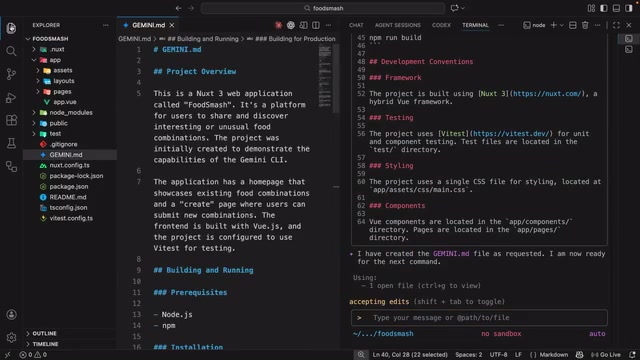Switch to the CHAT panel tab
This screenshot has width=640, height=360.
click(356, 25)
